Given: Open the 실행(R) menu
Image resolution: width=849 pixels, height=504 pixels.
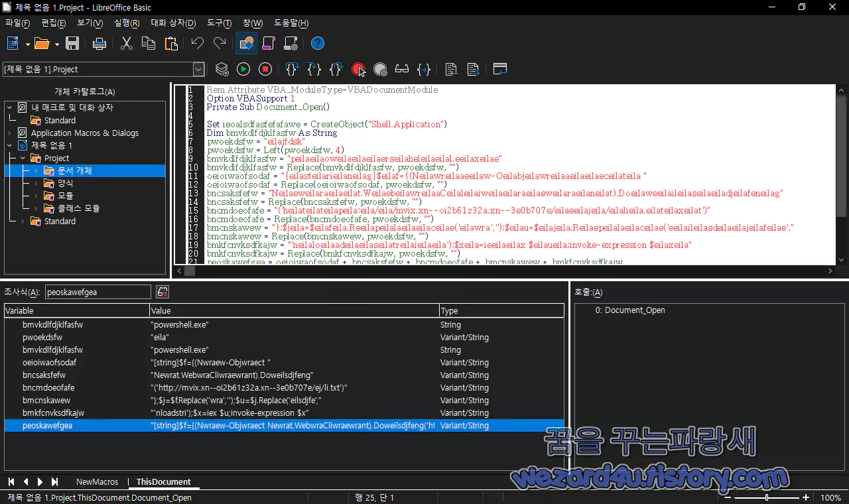Looking at the screenshot, I should pos(127,23).
